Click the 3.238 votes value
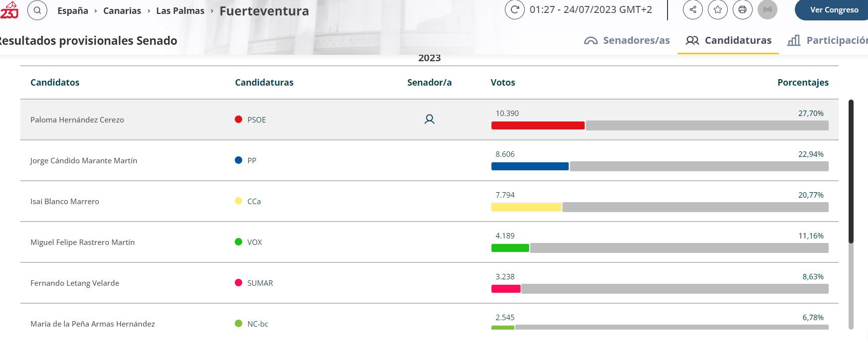 tap(505, 277)
